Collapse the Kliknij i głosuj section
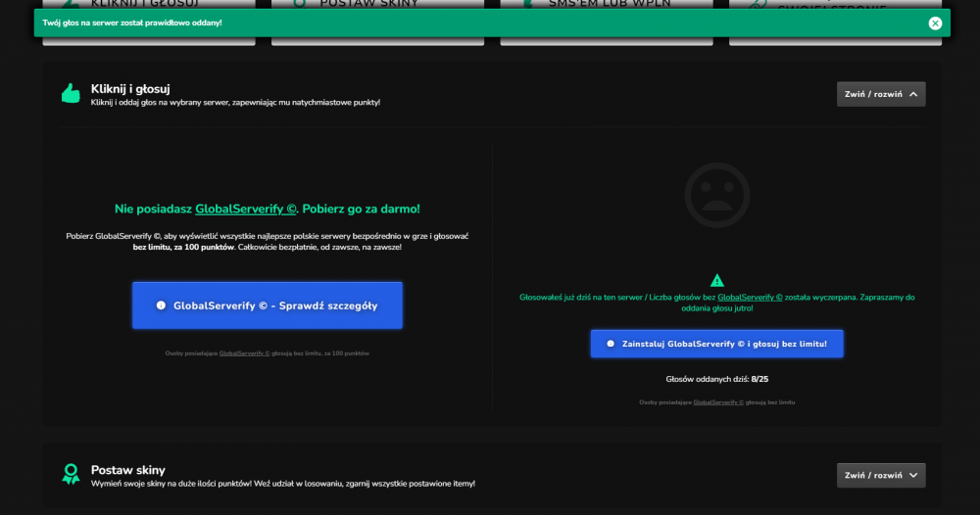 [x=881, y=94]
